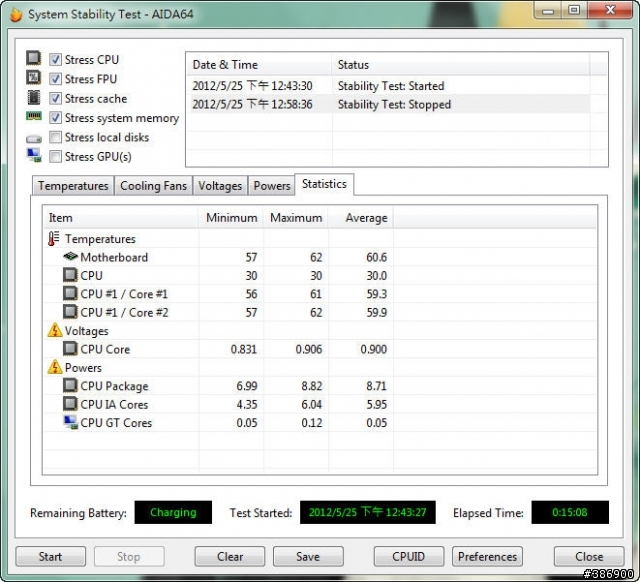The width and height of the screenshot is (640, 582).
Task: Uncheck the Stress CPU checkbox
Action: (x=56, y=60)
